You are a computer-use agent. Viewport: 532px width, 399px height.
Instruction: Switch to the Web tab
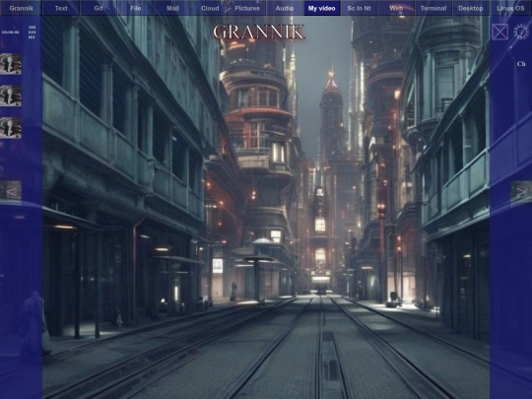point(396,8)
